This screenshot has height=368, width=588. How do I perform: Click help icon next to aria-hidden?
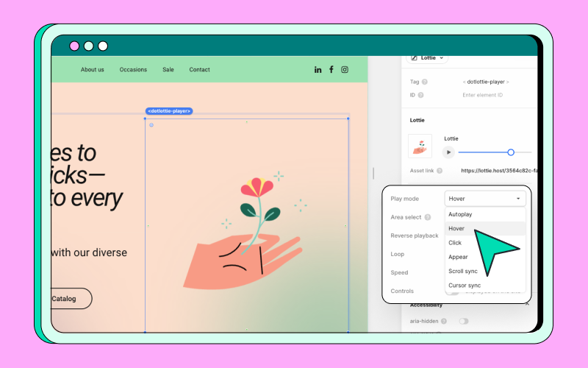tap(444, 321)
